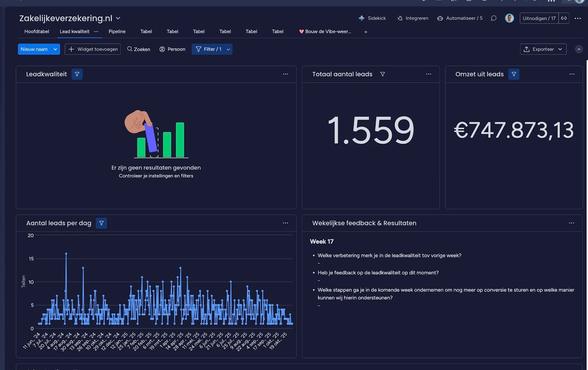Screen dimensions: 588x370
Task: Open Aantal leads per dag widget menu
Action: click(286, 223)
